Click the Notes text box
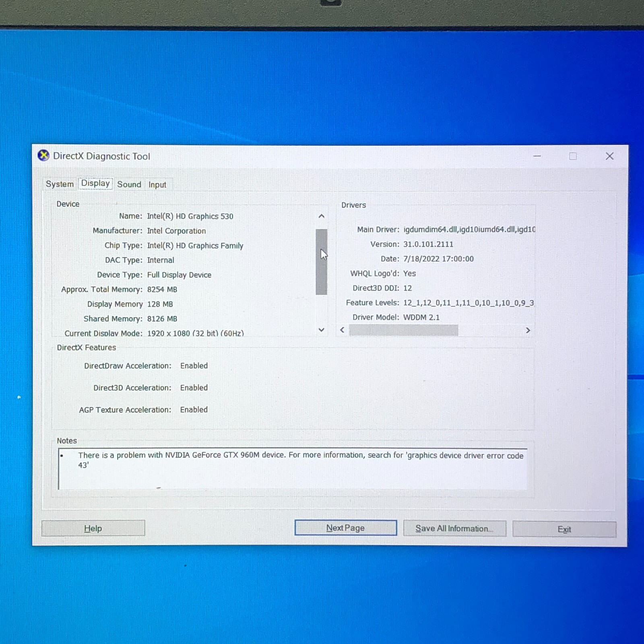 293,469
